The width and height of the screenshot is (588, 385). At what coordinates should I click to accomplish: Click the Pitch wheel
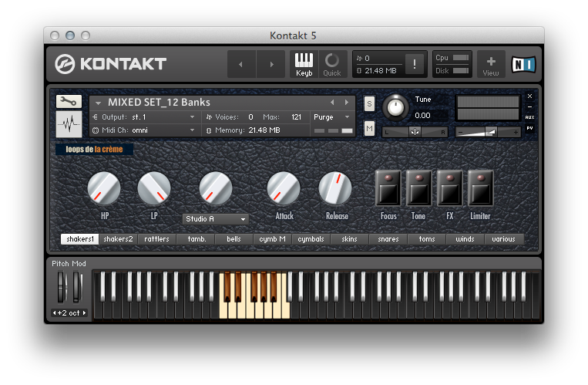[62, 287]
